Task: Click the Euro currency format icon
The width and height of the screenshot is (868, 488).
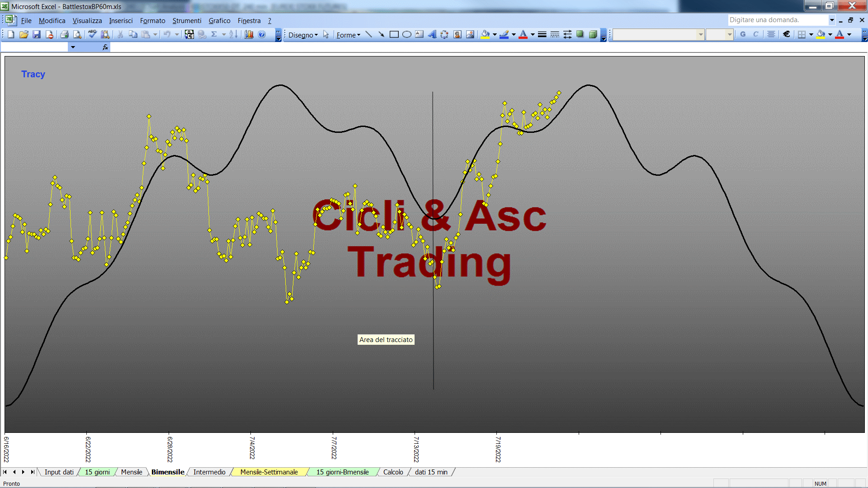Action: [787, 34]
